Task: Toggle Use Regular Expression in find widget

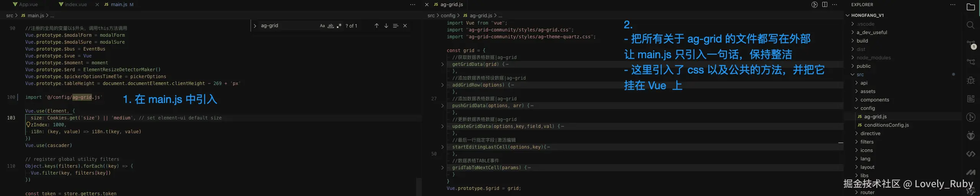Action: pos(339,26)
